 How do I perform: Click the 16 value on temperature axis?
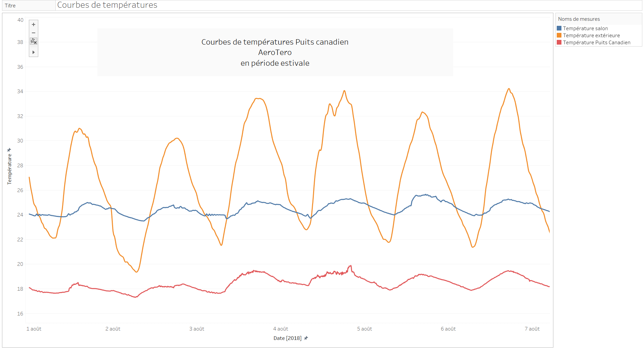click(20, 313)
